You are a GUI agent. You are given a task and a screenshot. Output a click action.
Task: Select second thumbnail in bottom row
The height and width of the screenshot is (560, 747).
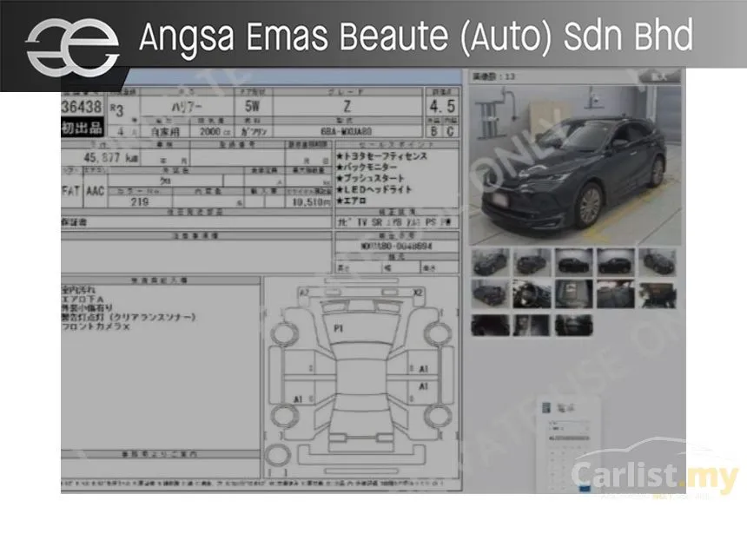[x=532, y=326]
